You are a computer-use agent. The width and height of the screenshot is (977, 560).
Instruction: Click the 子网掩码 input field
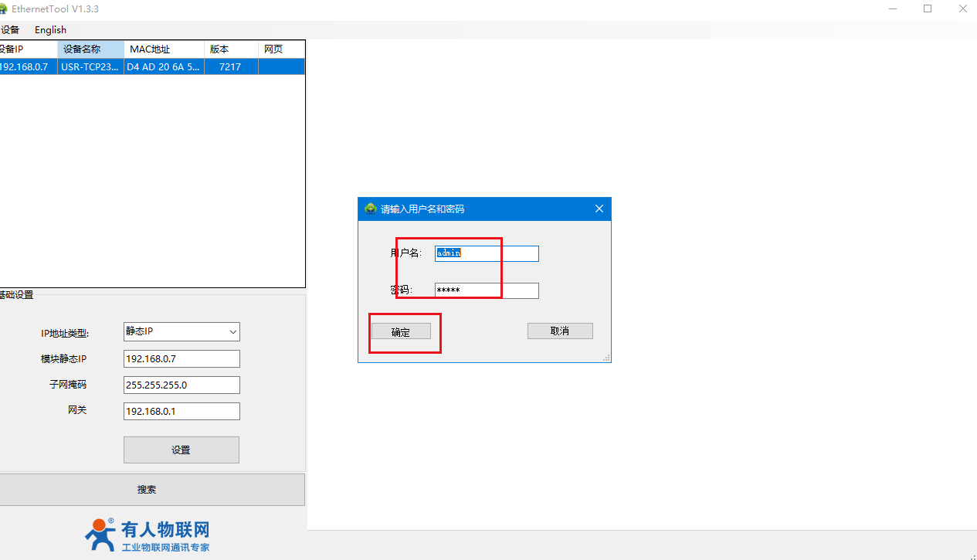coord(181,385)
